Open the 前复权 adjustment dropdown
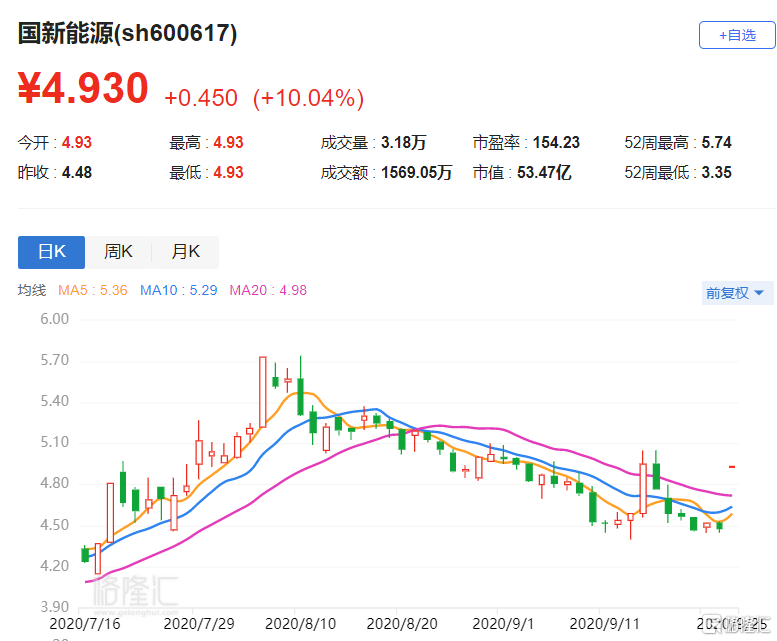This screenshot has height=641, width=777. tap(737, 293)
